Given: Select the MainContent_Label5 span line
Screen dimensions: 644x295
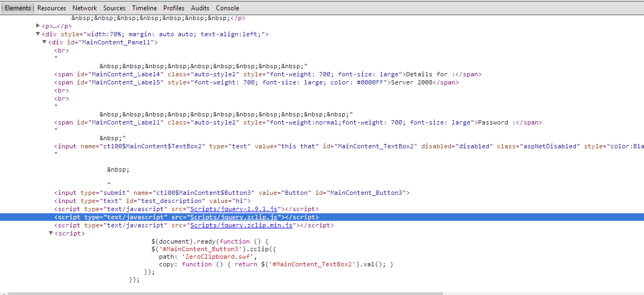Looking at the screenshot, I should tap(257, 82).
